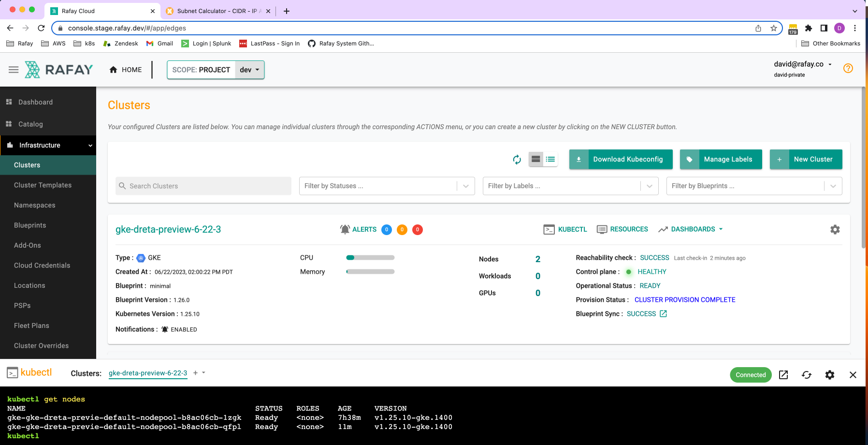Image resolution: width=868 pixels, height=445 pixels.
Task: Open Filter by Statuses dropdown
Action: tap(387, 186)
